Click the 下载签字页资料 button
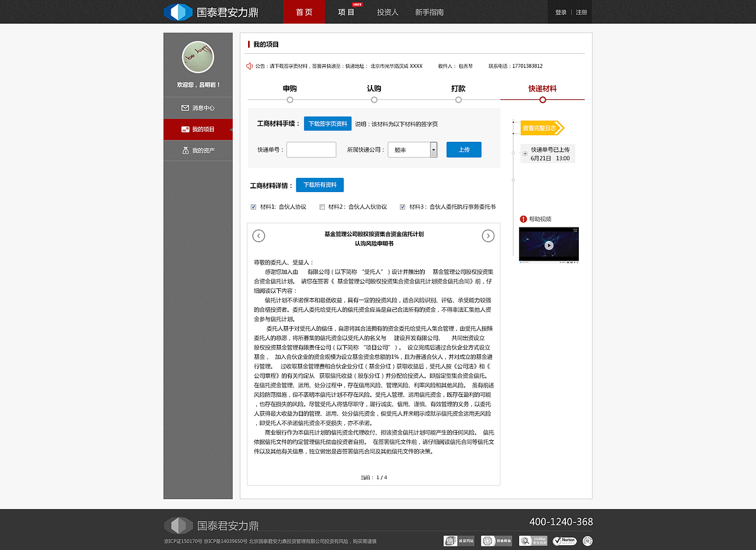Image resolution: width=756 pixels, height=550 pixels. (x=327, y=123)
